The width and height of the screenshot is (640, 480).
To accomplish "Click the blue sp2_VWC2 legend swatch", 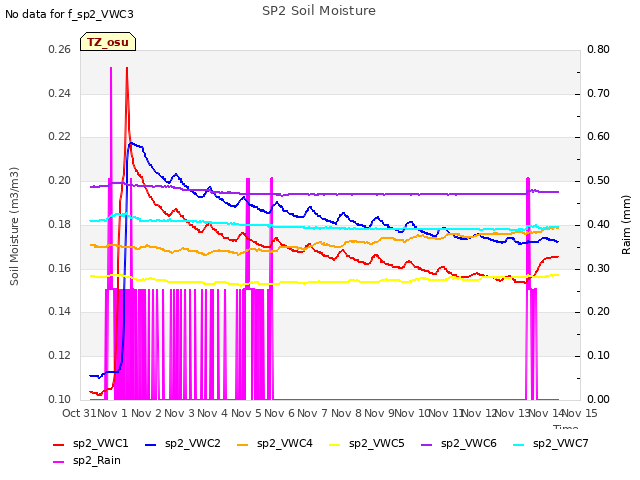I will click(x=151, y=444).
